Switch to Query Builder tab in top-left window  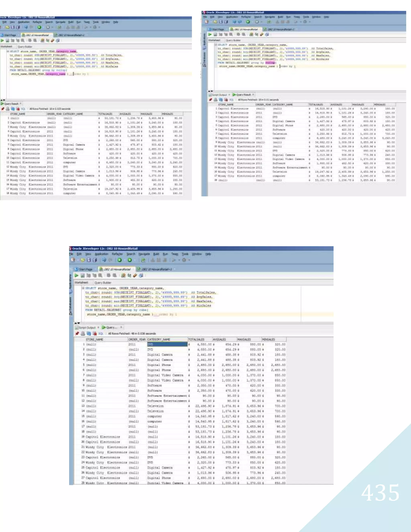(x=25, y=47)
